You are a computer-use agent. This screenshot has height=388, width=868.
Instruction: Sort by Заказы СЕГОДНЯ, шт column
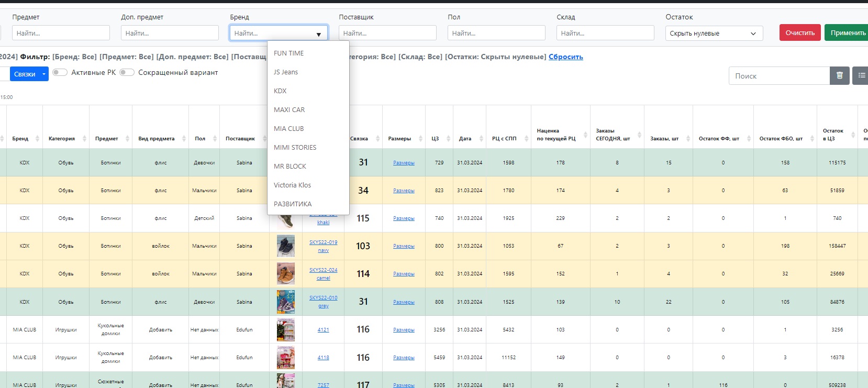[639, 135]
